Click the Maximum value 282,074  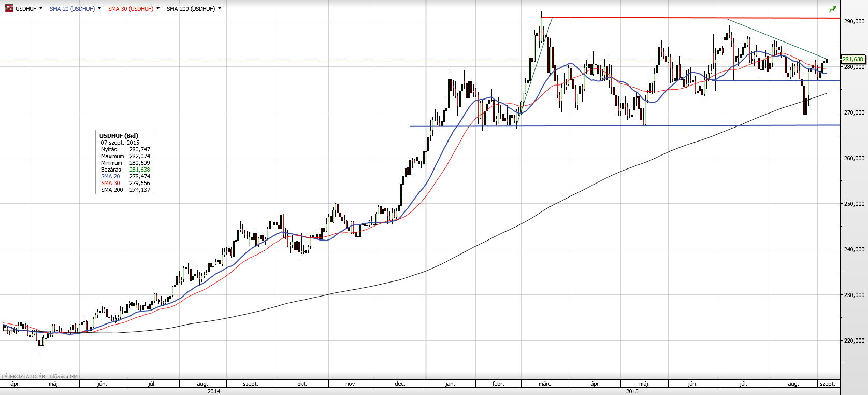pos(140,156)
